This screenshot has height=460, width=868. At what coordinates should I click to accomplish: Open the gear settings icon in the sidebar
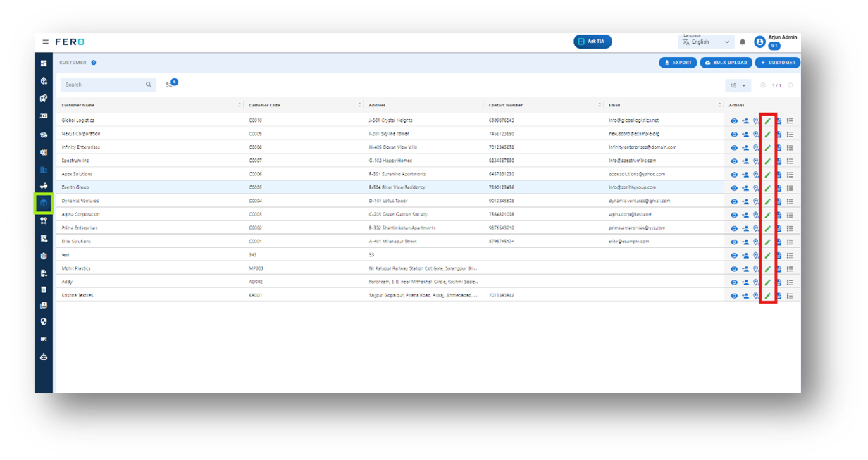tap(44, 256)
